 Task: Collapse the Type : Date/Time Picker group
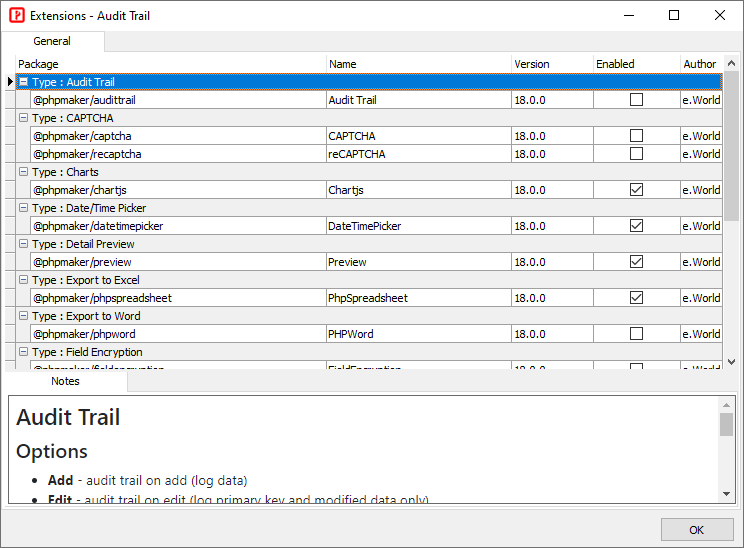pos(23,208)
